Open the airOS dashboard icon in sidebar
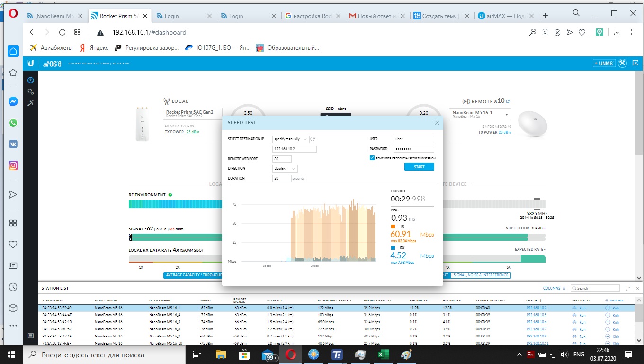Image resolution: width=644 pixels, height=364 pixels. [x=31, y=81]
